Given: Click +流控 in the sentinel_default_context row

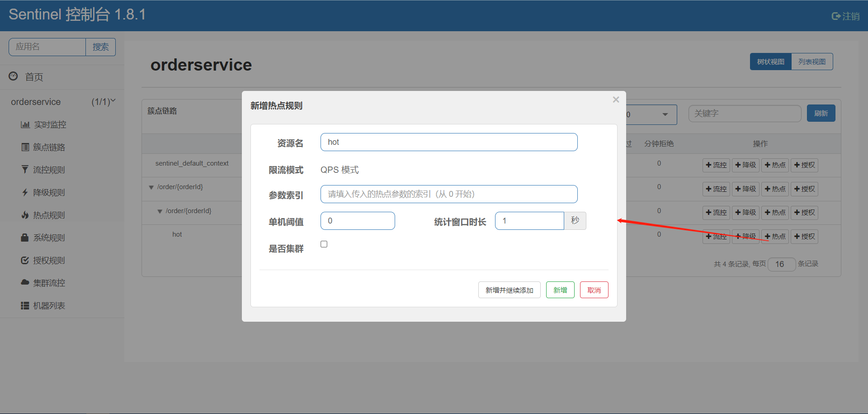Looking at the screenshot, I should coord(716,165).
